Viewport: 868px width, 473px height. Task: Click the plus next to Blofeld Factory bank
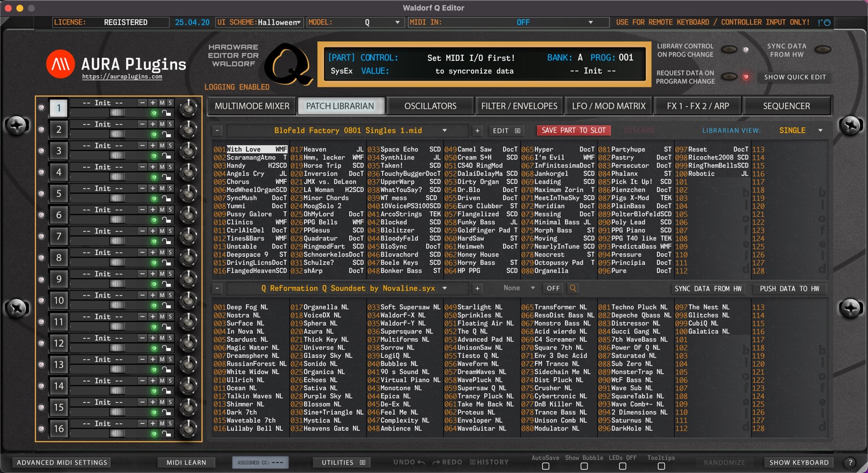pyautogui.click(x=477, y=131)
